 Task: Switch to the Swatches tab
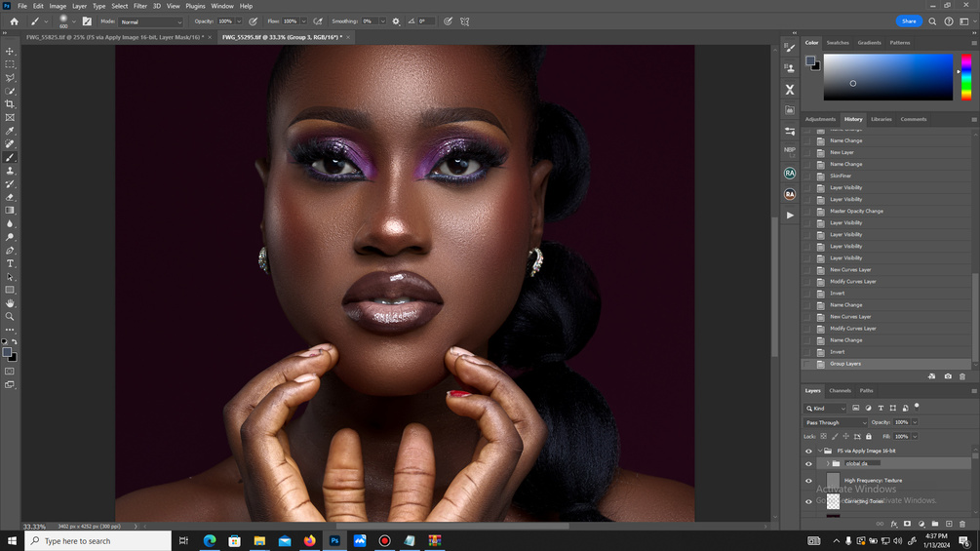[838, 43]
